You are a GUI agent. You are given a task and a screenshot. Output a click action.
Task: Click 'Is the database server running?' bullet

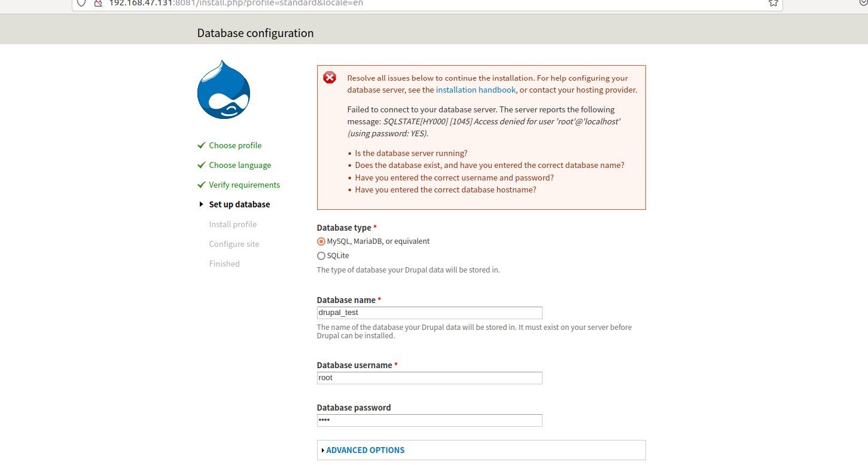411,153
